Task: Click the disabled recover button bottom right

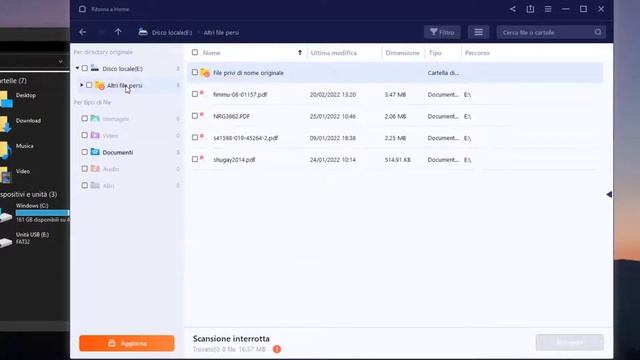Action: click(x=570, y=342)
